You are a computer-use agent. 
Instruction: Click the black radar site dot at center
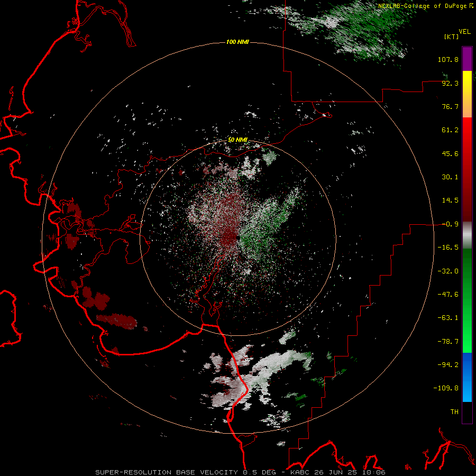click(x=238, y=238)
